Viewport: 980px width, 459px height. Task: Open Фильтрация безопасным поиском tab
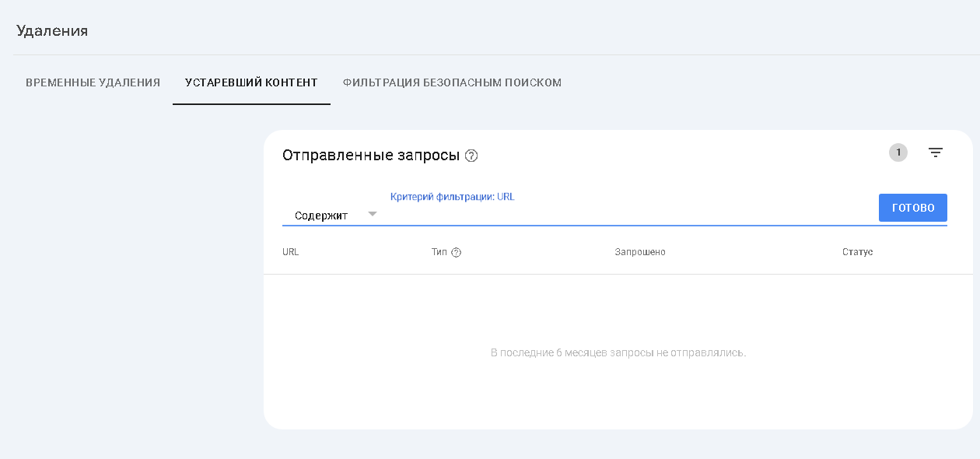(452, 82)
